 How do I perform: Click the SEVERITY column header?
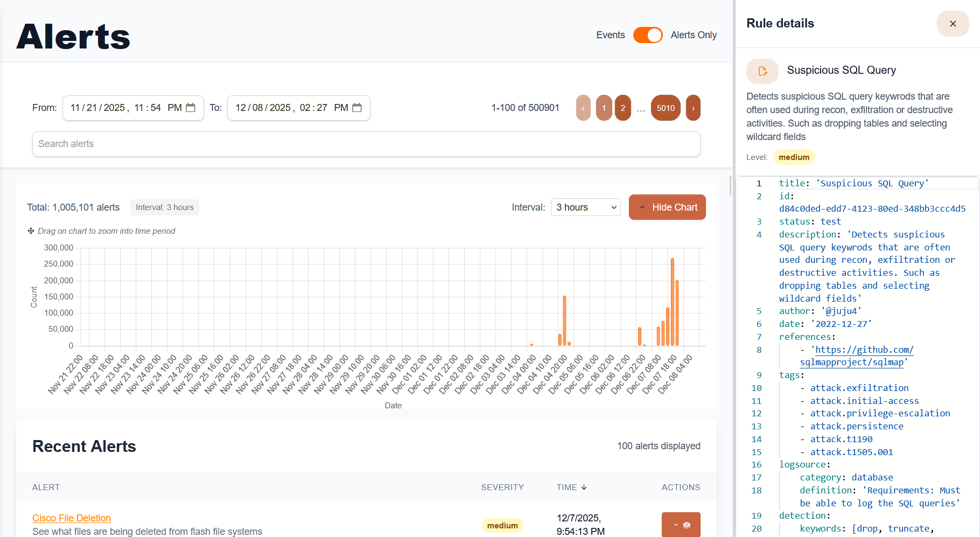[502, 487]
